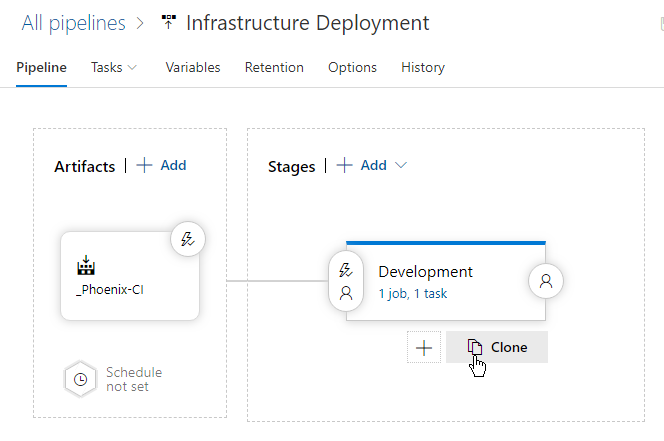This screenshot has width=664, height=441.
Task: Select the _Phoenix-CI build artifact icon
Action: tap(86, 266)
